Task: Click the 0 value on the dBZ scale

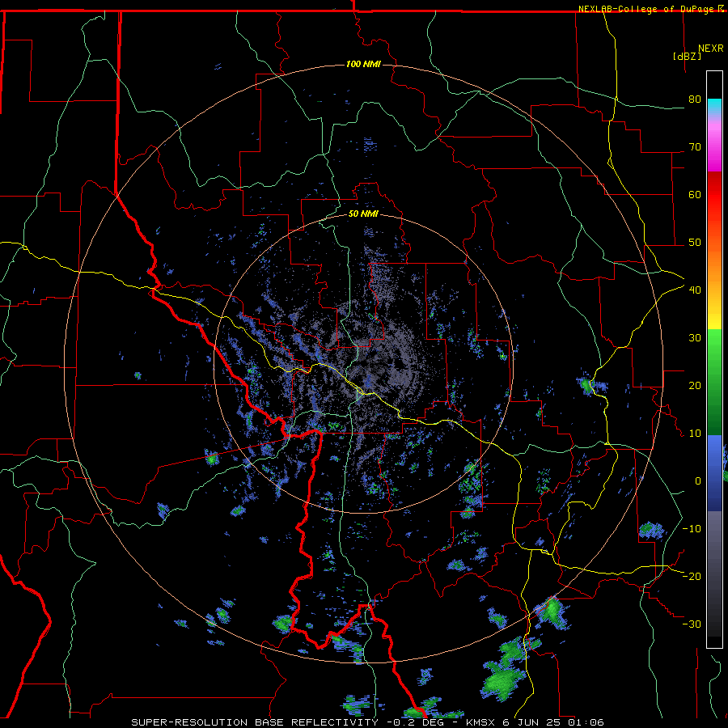Action: pyautogui.click(x=698, y=481)
